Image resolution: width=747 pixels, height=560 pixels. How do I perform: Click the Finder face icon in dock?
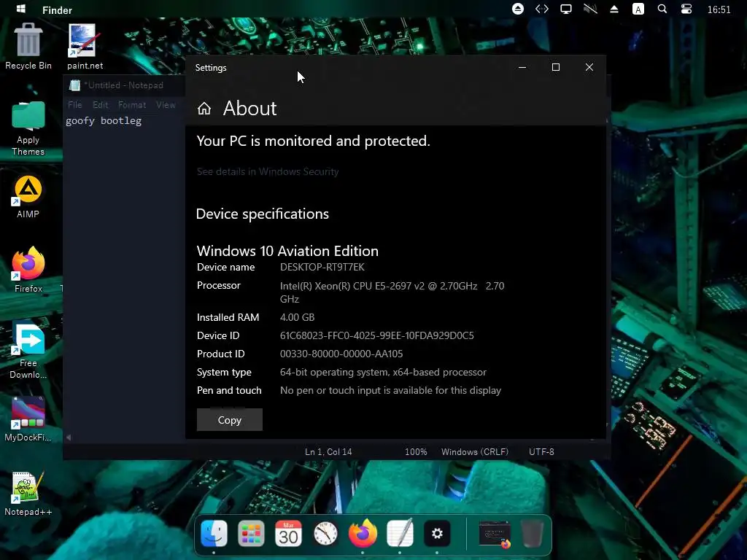click(x=214, y=533)
